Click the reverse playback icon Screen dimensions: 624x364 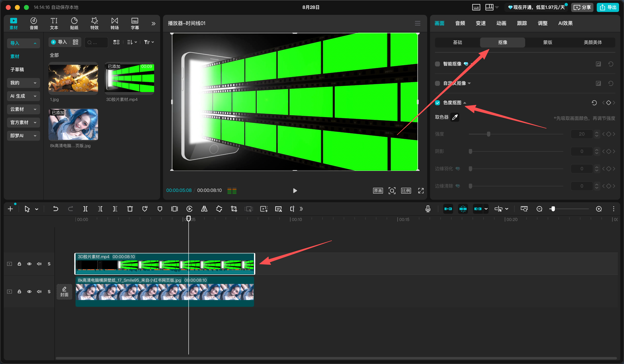point(189,209)
